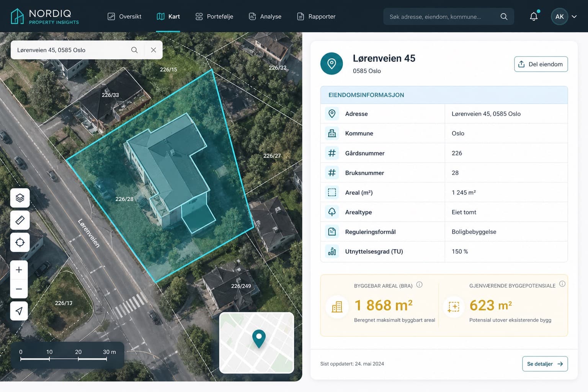The image size is (588, 392).
Task: Select parcel 226/28 on the map
Action: click(x=124, y=199)
